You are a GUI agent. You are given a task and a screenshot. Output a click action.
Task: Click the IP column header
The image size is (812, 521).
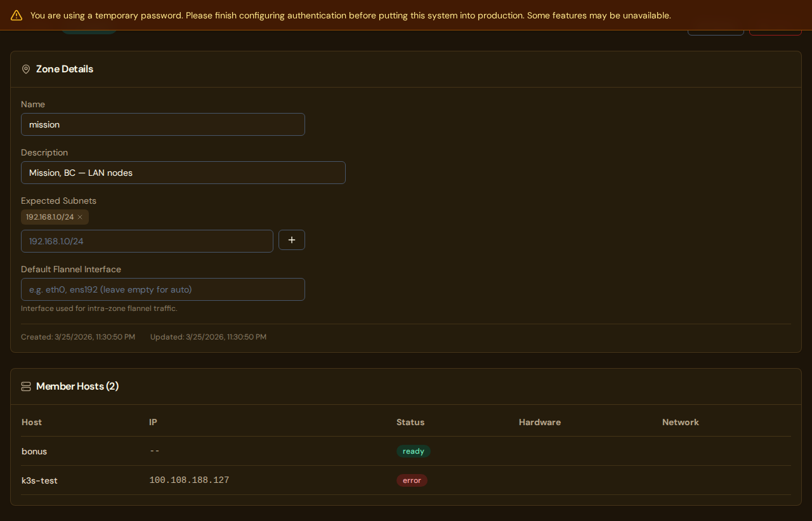coord(152,422)
